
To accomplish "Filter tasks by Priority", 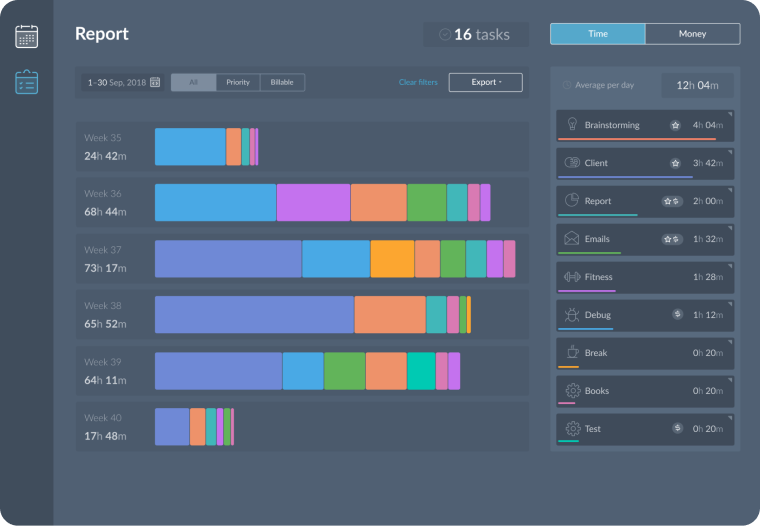I will point(238,82).
